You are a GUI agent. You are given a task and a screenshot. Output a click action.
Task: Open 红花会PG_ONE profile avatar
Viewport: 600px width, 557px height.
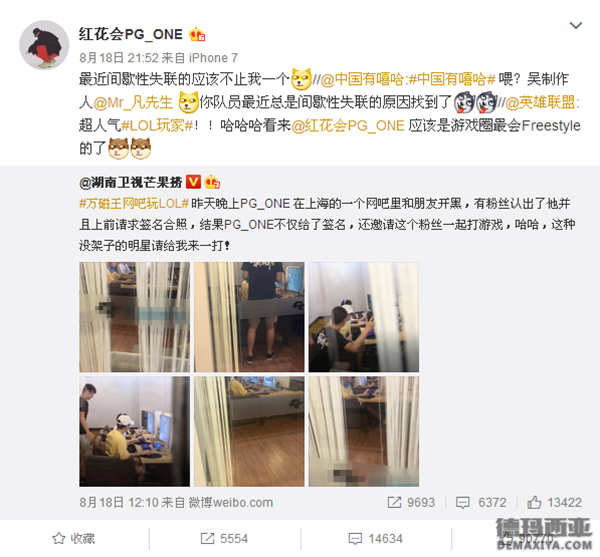(x=44, y=45)
